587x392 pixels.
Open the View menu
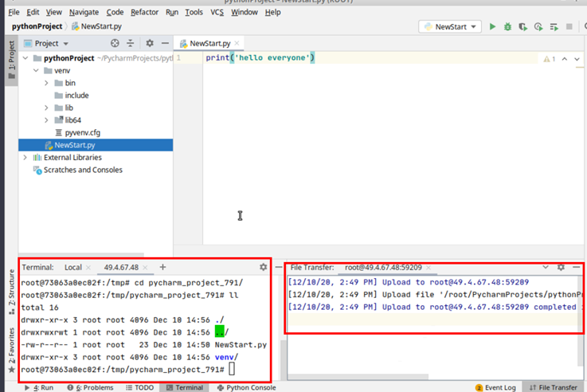54,12
